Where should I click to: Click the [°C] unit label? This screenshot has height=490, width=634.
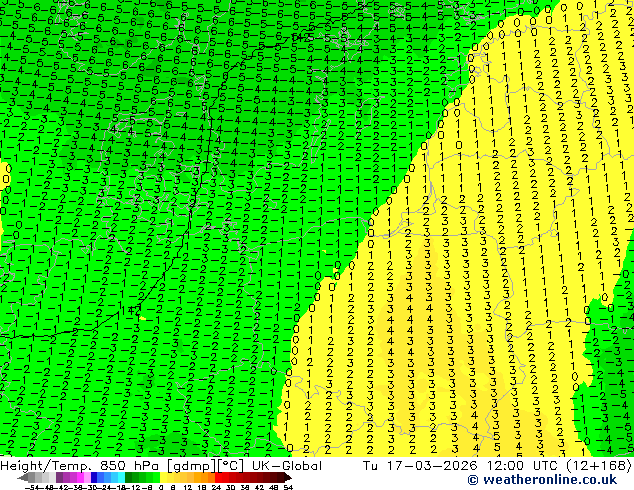point(231,466)
